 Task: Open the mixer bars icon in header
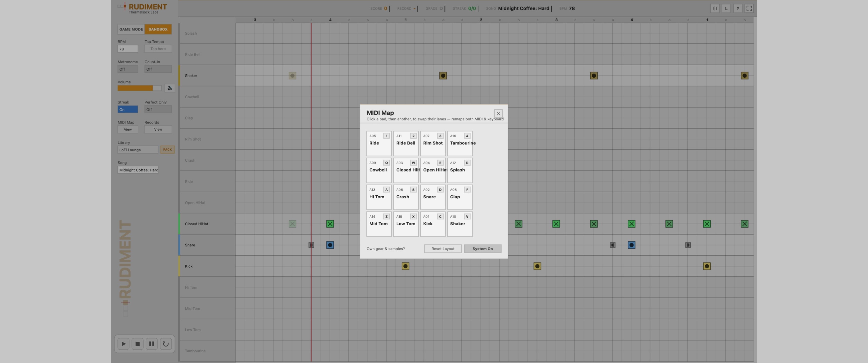[x=715, y=8]
